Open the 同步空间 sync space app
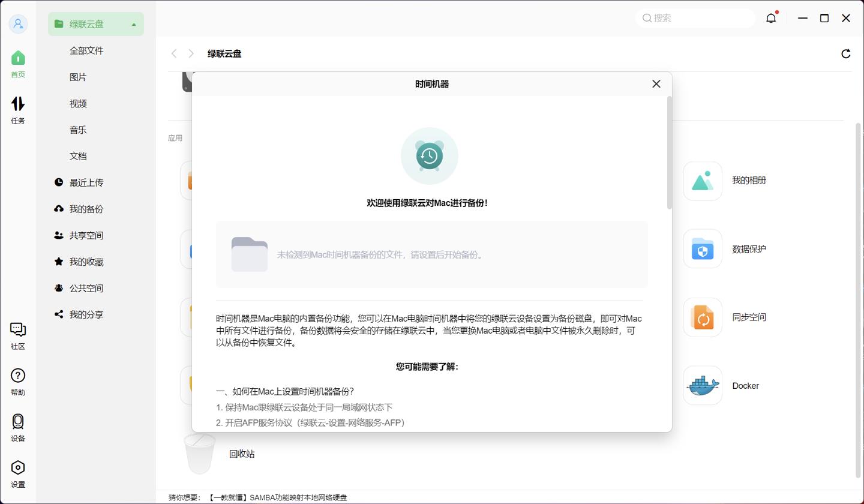The height and width of the screenshot is (504, 864). tap(702, 317)
